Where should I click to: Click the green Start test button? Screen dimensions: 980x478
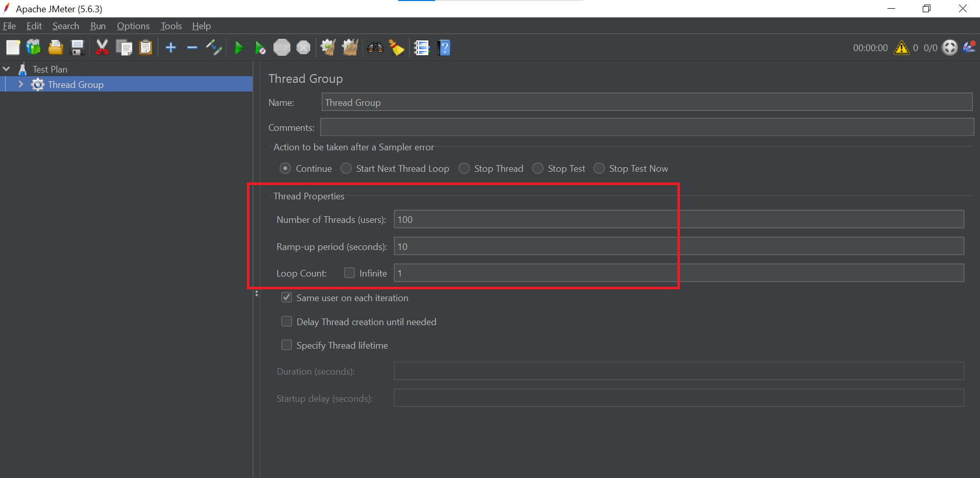(238, 48)
